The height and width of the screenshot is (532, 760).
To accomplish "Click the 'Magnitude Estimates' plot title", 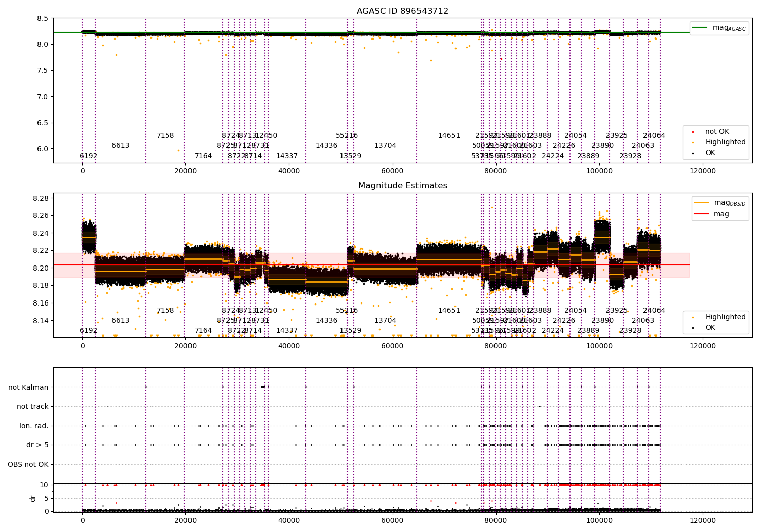I will pyautogui.click(x=402, y=186).
